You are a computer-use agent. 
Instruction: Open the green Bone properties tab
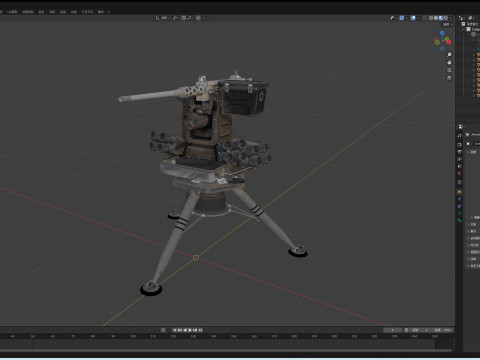(x=460, y=220)
